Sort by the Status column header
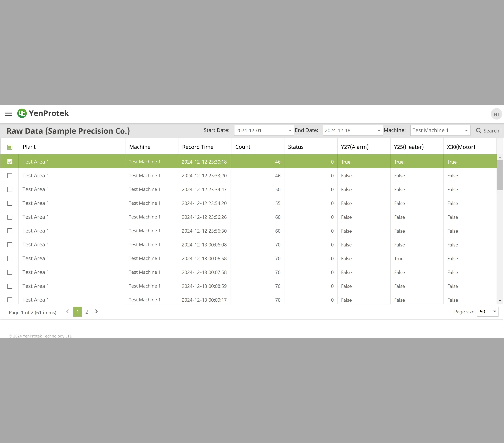The image size is (504, 443). tap(311, 147)
